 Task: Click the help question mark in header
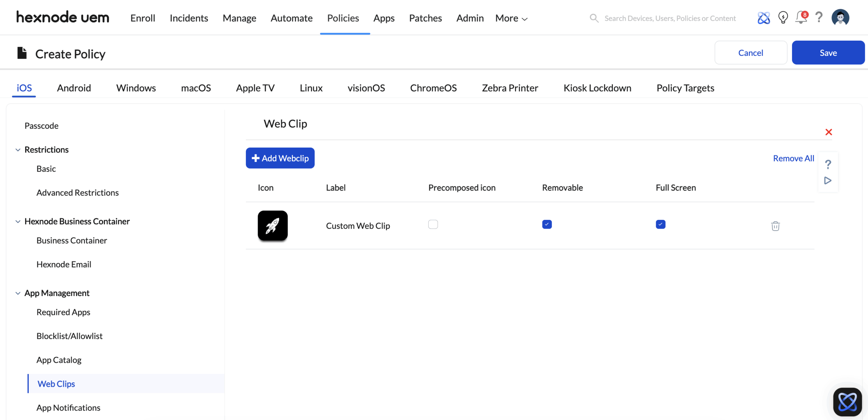(x=819, y=17)
